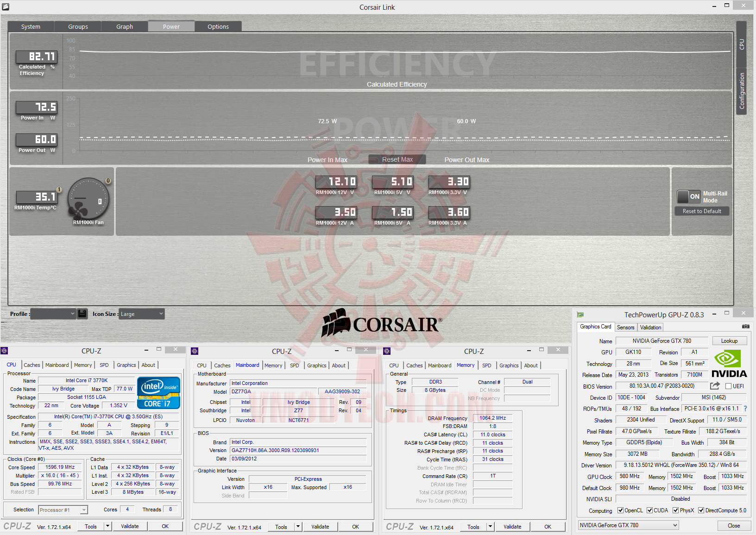Click the 3.50 RM1000i 12V amperage readout
The height and width of the screenshot is (535, 756).
(336, 212)
